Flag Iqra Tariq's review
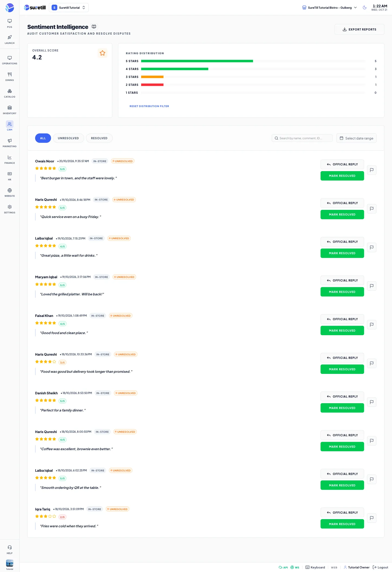392x572 pixels. (x=372, y=518)
